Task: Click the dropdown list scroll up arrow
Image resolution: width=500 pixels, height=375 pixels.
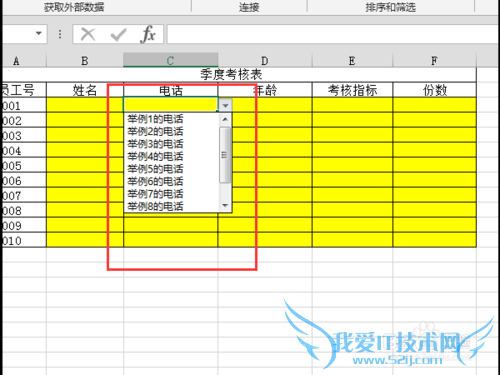Action: click(x=225, y=119)
